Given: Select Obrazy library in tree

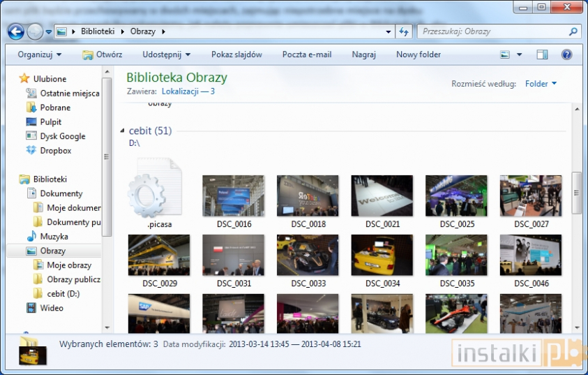Looking at the screenshot, I should (52, 251).
